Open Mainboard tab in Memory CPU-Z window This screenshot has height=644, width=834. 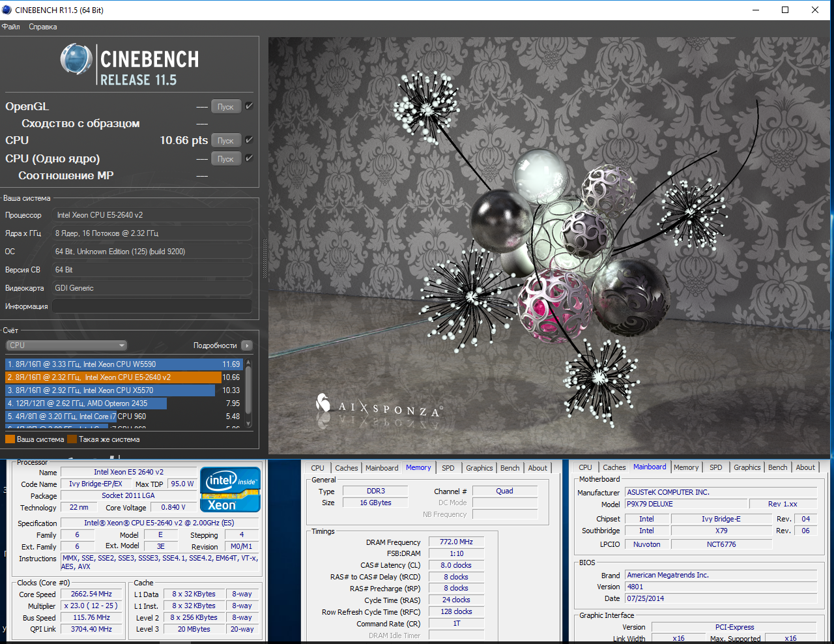[x=382, y=468]
